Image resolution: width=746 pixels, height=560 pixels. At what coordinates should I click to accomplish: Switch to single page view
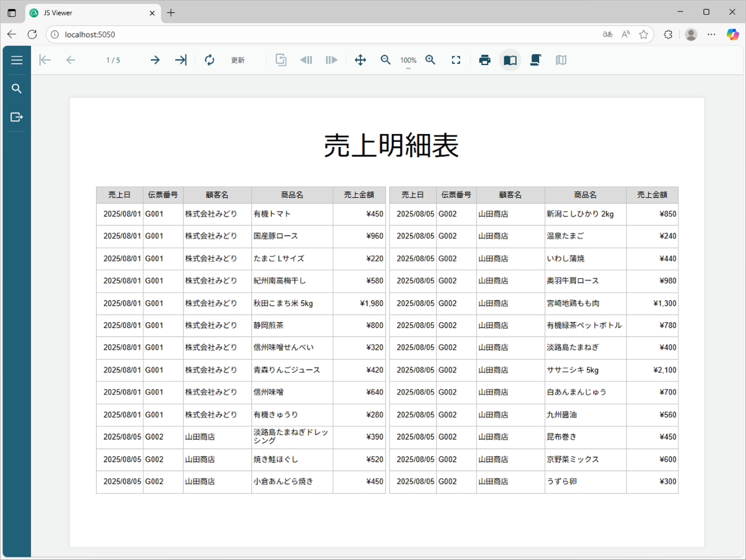point(510,60)
